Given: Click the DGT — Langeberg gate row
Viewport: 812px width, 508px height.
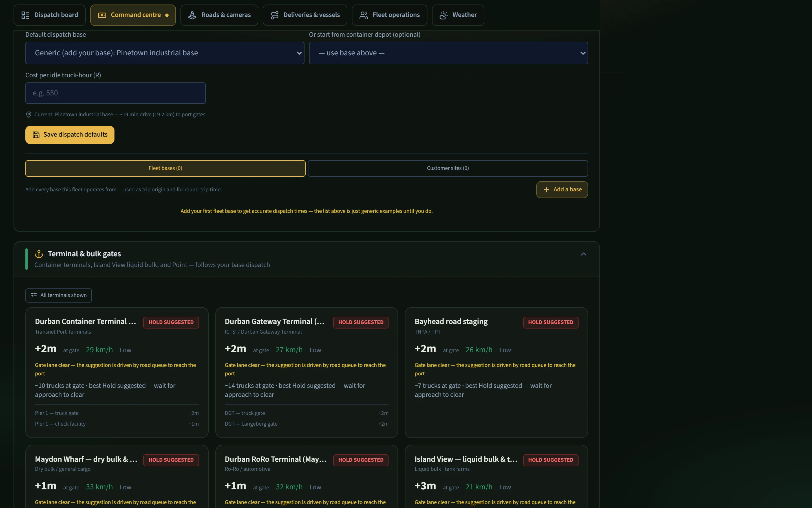Looking at the screenshot, I should tap(306, 424).
